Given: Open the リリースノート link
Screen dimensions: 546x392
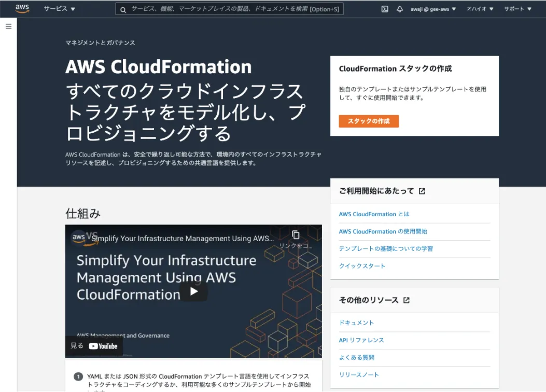Looking at the screenshot, I should (x=359, y=375).
